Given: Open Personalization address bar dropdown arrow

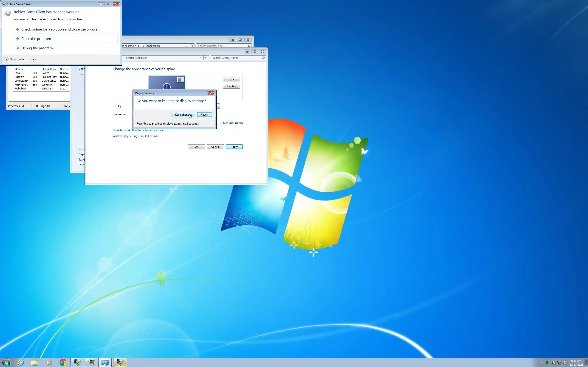Looking at the screenshot, I should pyautogui.click(x=186, y=46).
